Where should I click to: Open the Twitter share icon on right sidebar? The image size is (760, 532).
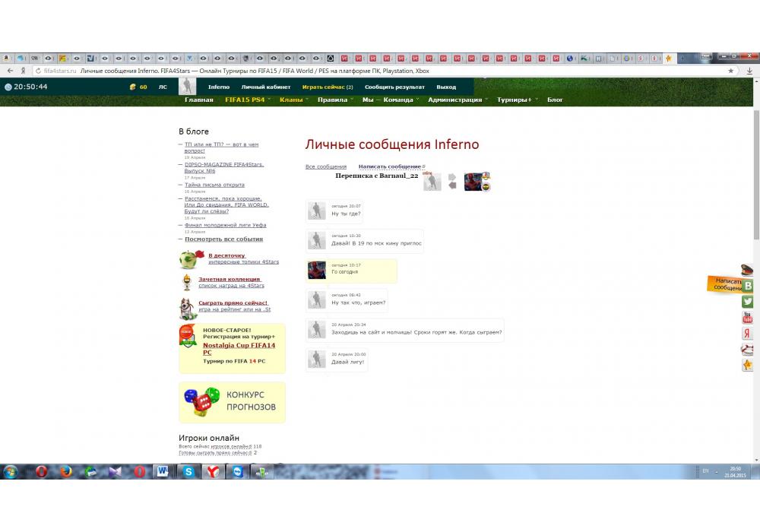click(748, 302)
